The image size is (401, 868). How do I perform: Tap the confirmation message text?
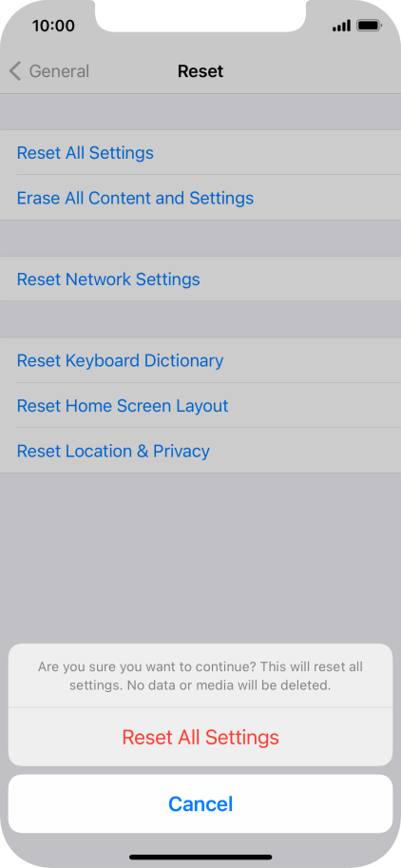coord(200,676)
